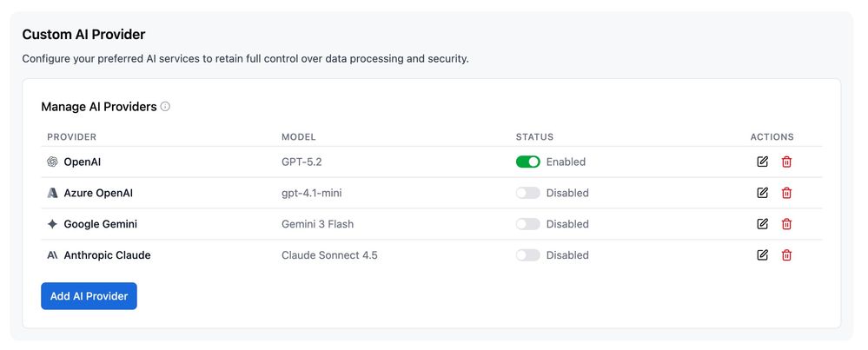Screen dimensions: 868x350
Task: Delete the OpenAI provider
Action: (x=786, y=162)
